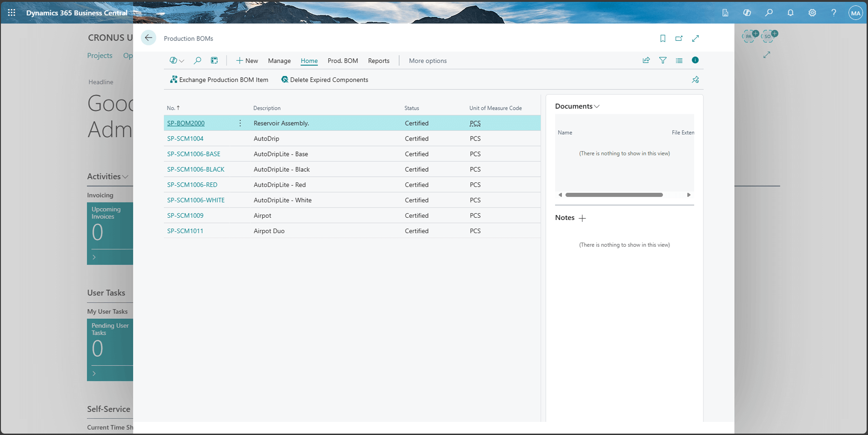Open page in a new window

pyautogui.click(x=679, y=38)
